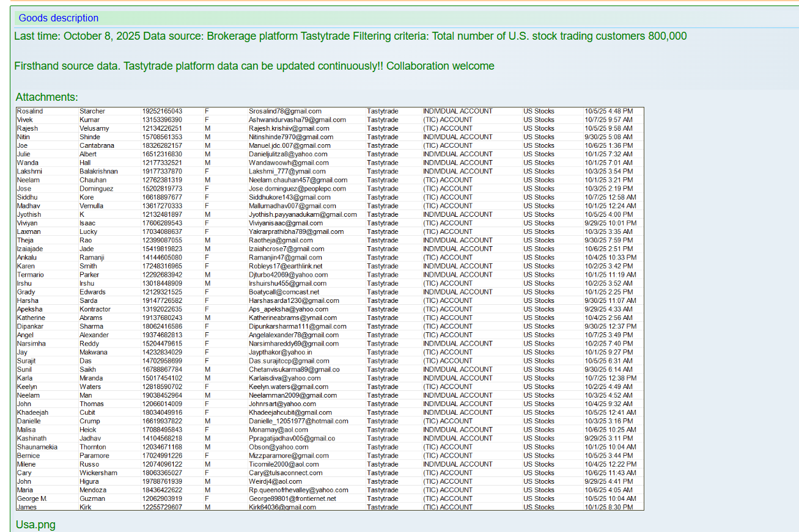The height and width of the screenshot is (532, 799).
Task: Select the 9/30/25 12:37 PM timestamp cell
Action: pyautogui.click(x=610, y=327)
